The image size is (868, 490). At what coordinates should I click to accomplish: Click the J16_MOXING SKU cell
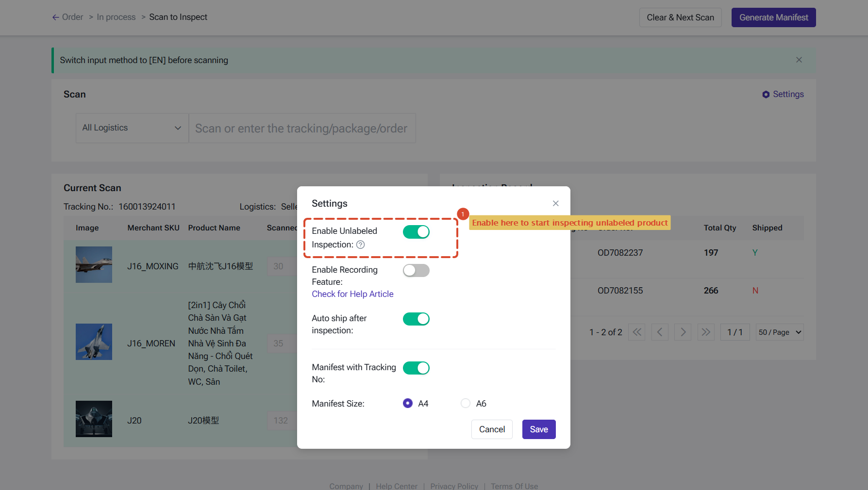(153, 266)
